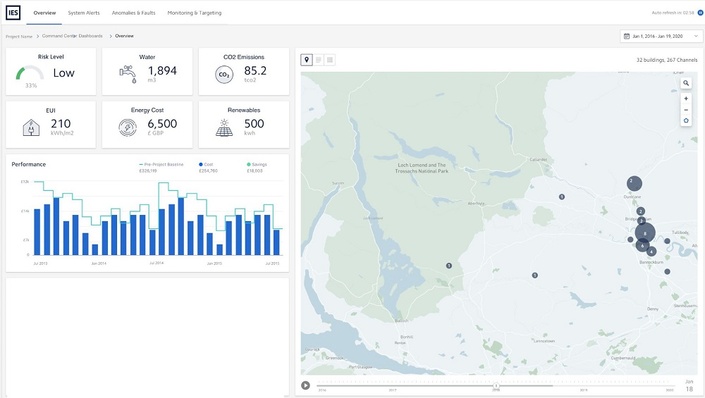Click the calendar icon in date picker
Screen dimensions: 705x398
[x=627, y=36]
